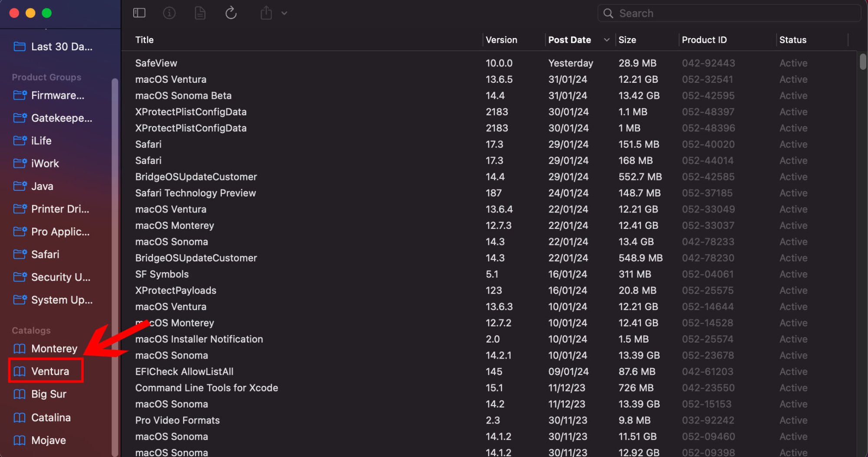Select Command Line Tools for Xcode row

(x=489, y=388)
